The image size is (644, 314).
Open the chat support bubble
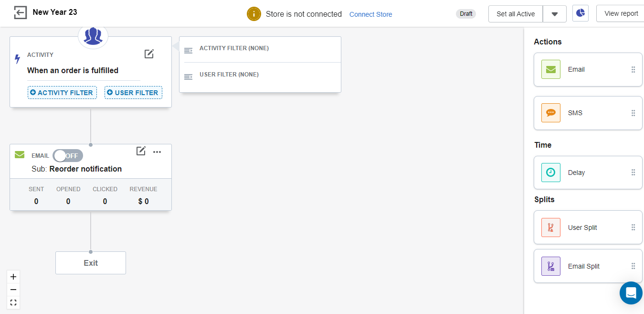[x=631, y=293]
